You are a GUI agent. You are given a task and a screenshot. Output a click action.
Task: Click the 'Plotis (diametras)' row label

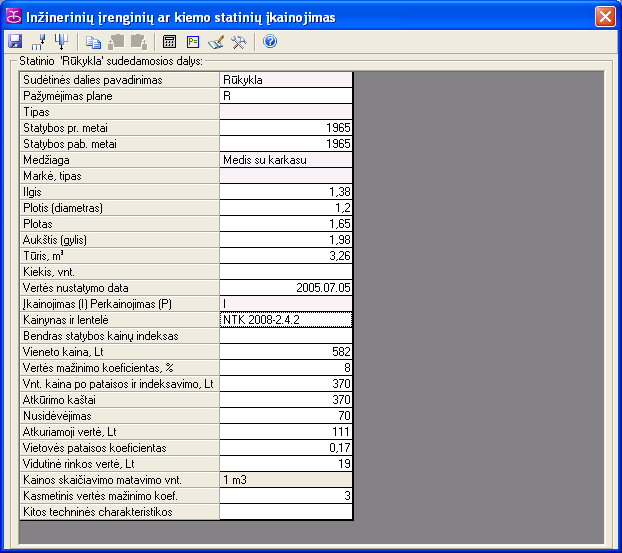pos(119,208)
